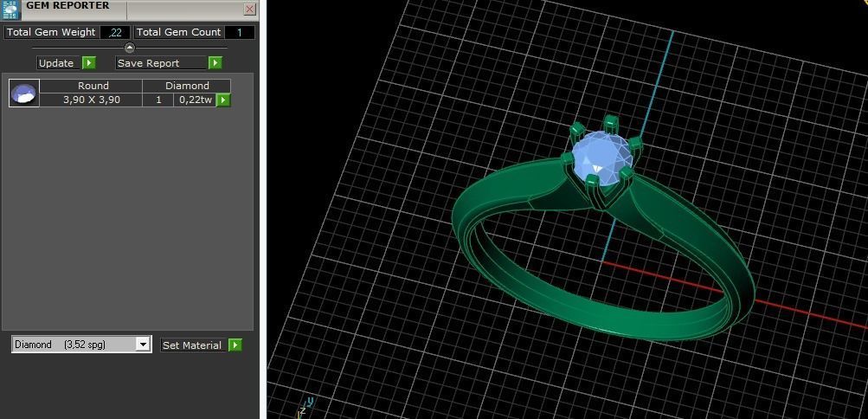
Task: Select the round gem thumbnail
Action: tap(24, 93)
